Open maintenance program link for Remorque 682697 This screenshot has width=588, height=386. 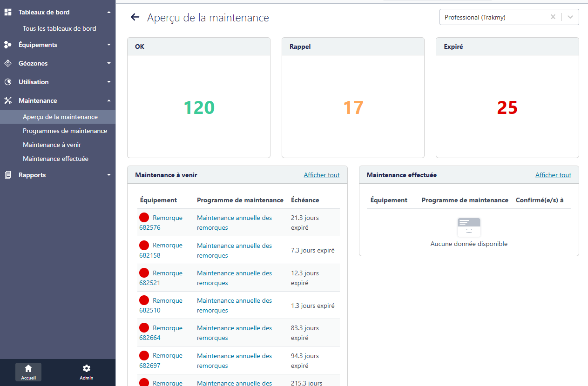click(x=234, y=360)
